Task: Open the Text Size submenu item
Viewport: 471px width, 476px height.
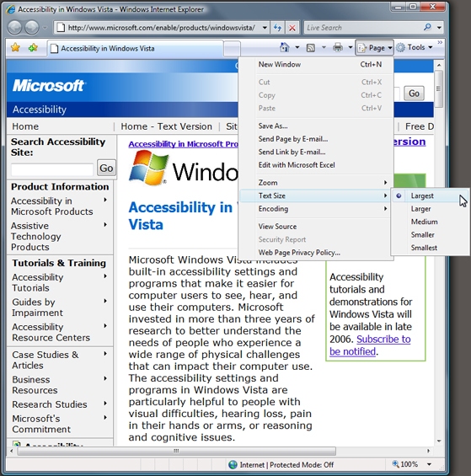Action: 316,195
